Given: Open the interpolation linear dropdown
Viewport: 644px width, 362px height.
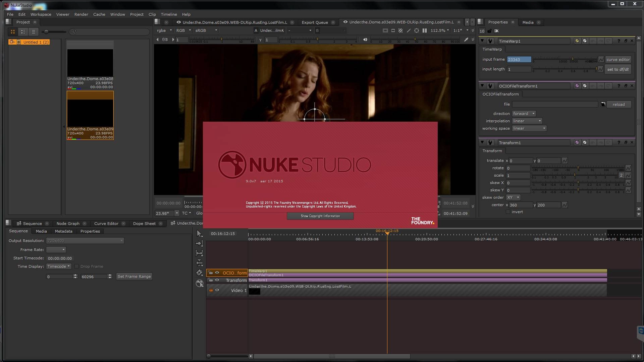Looking at the screenshot, I should tap(527, 121).
